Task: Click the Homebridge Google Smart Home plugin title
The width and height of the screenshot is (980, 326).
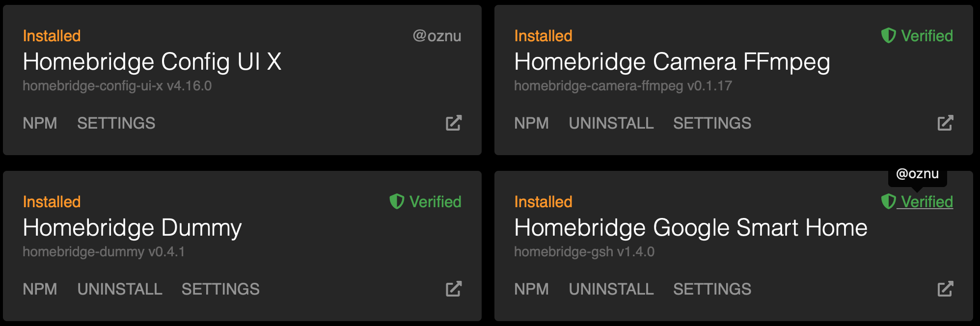Action: click(691, 227)
